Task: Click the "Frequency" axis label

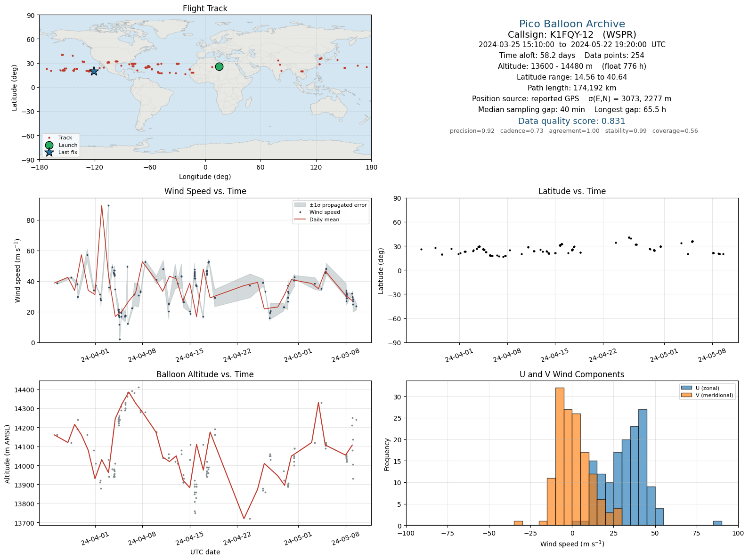Action: coord(387,454)
